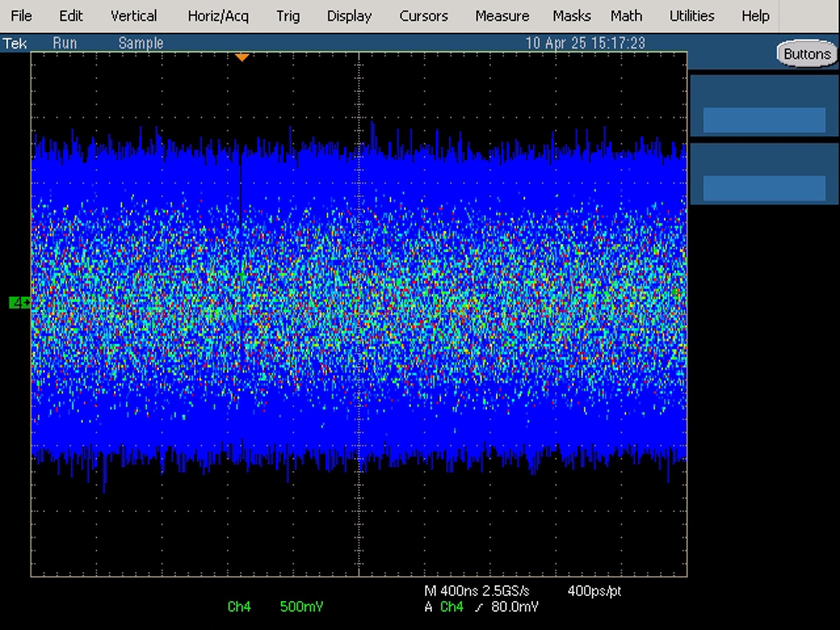Click the Run acquisition status
Image resolution: width=840 pixels, height=630 pixels.
65,43
